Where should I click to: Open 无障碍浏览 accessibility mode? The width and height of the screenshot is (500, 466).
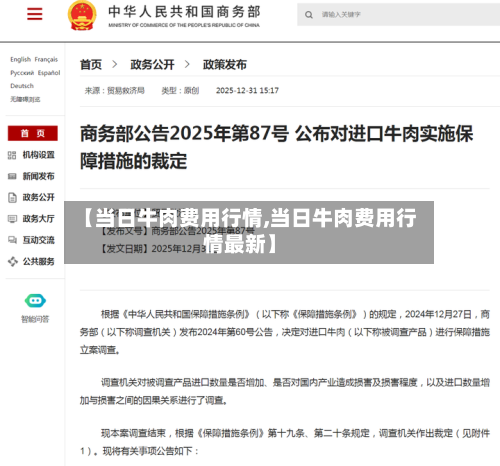(x=25, y=99)
